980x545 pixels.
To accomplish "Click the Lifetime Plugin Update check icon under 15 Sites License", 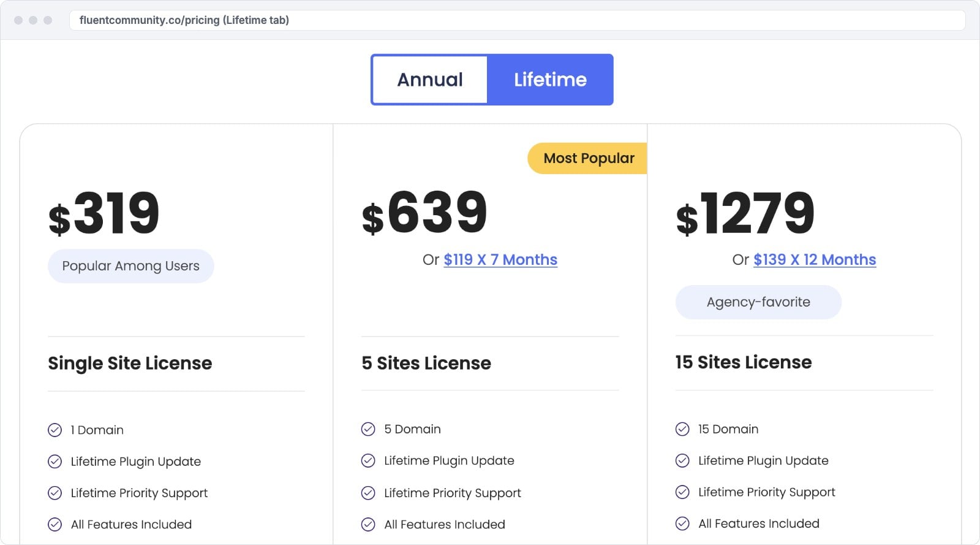I will [x=682, y=460].
